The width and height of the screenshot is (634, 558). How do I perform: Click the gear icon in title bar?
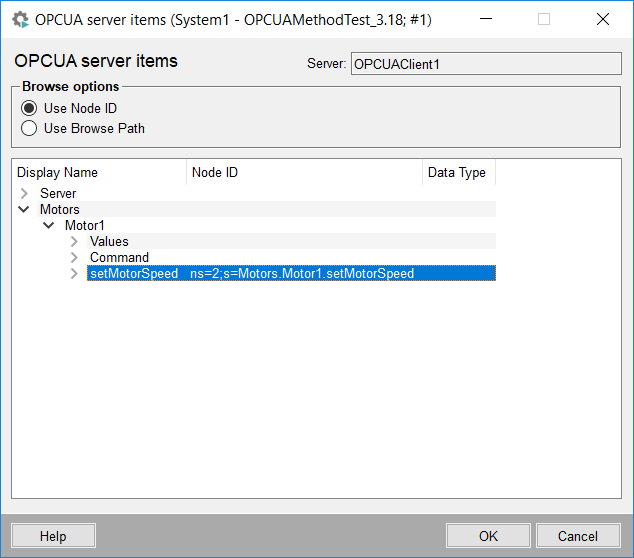pos(19,19)
